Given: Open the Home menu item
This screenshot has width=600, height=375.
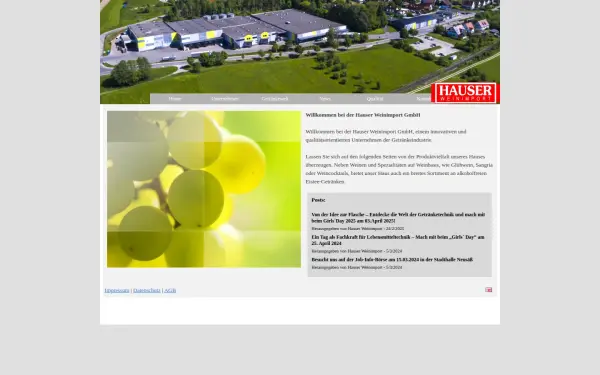Looking at the screenshot, I should pos(175,99).
